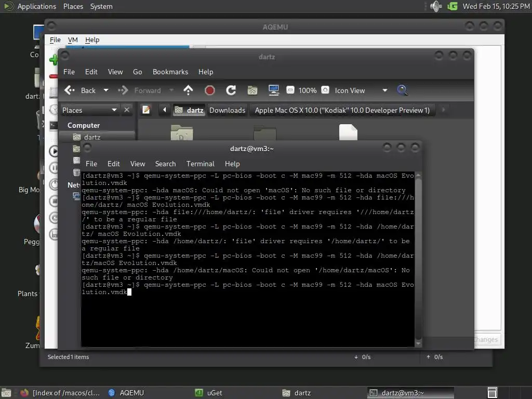Select the network icon in Places sidebar
The height and width of the screenshot is (399, 532).
pos(77,196)
